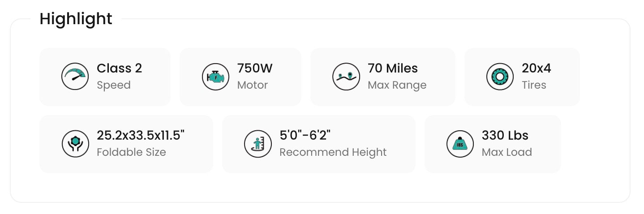This screenshot has height=214, width=644.
Task: Click the 5'0"-6'2" height range
Action: pyautogui.click(x=305, y=135)
